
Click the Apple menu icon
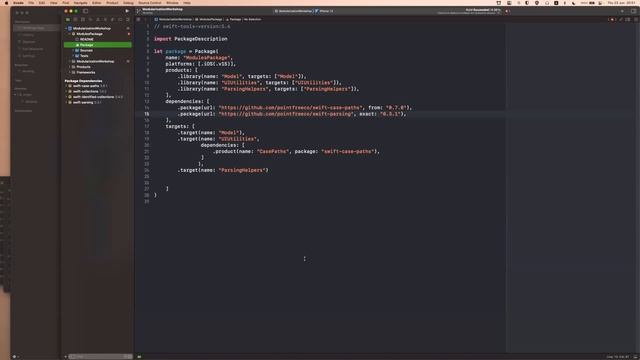pyautogui.click(x=6, y=3)
